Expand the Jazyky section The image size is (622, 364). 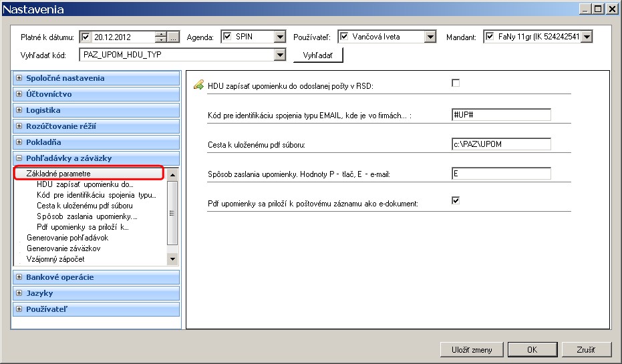pyautogui.click(x=19, y=293)
